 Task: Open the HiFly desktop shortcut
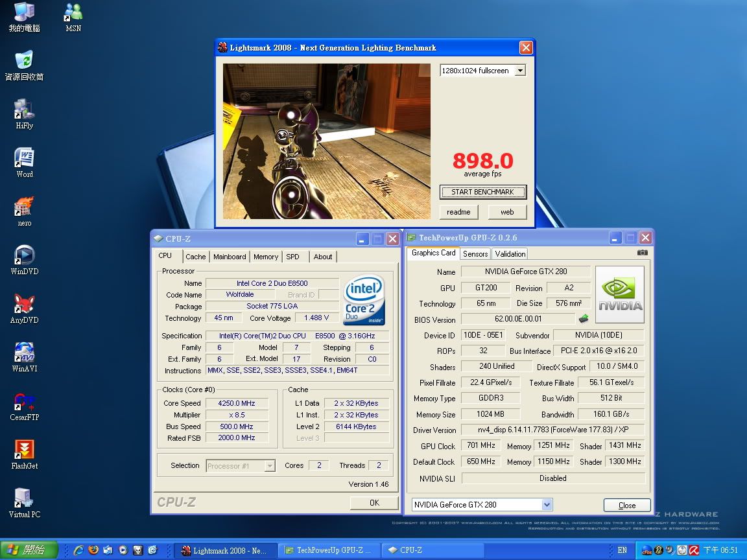[x=25, y=111]
